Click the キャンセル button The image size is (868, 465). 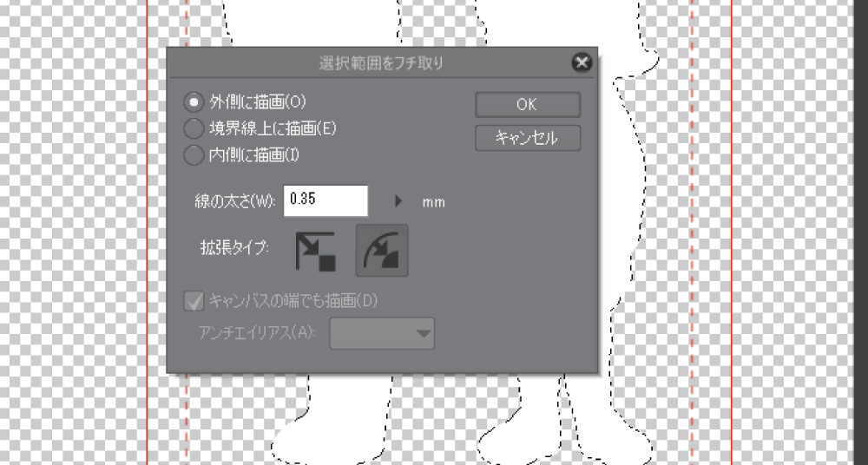point(528,138)
